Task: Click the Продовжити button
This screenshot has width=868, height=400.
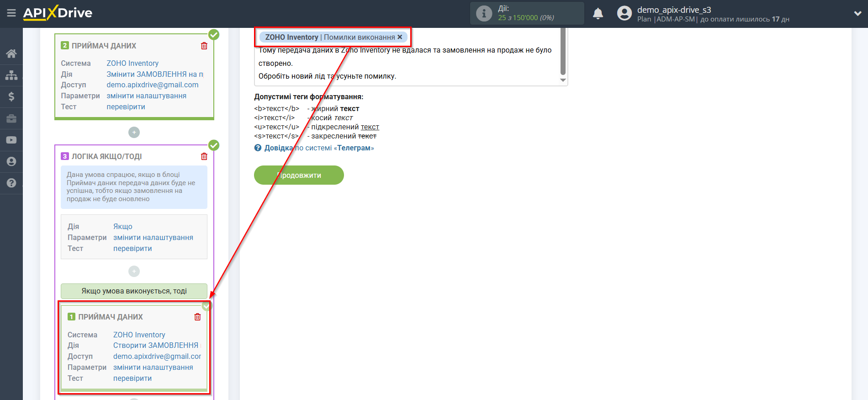Action: [x=299, y=175]
